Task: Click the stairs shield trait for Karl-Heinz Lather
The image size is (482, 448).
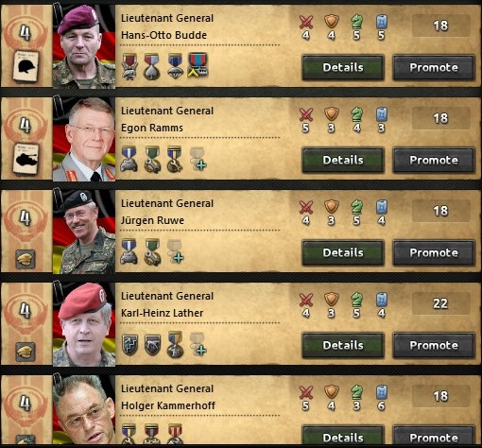Action: point(130,345)
